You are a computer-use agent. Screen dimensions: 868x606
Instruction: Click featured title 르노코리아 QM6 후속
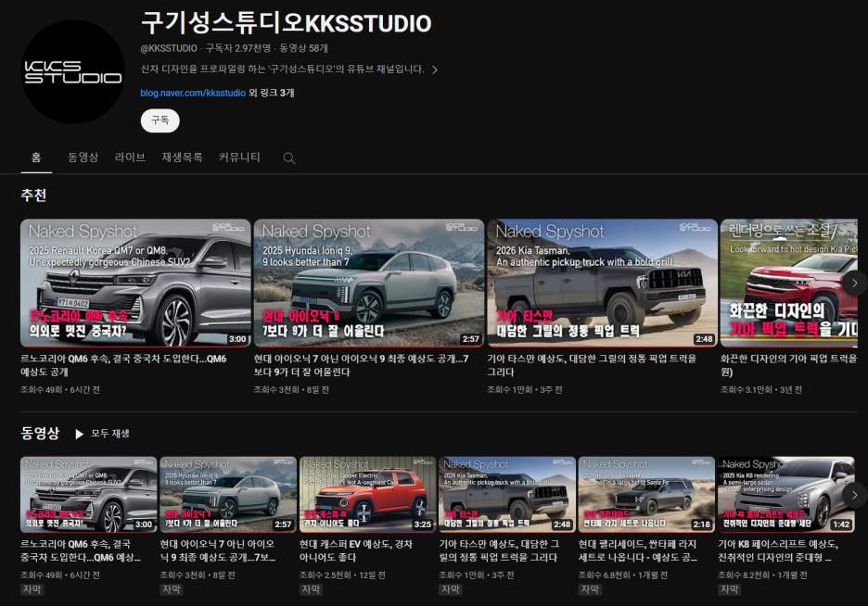click(123, 365)
